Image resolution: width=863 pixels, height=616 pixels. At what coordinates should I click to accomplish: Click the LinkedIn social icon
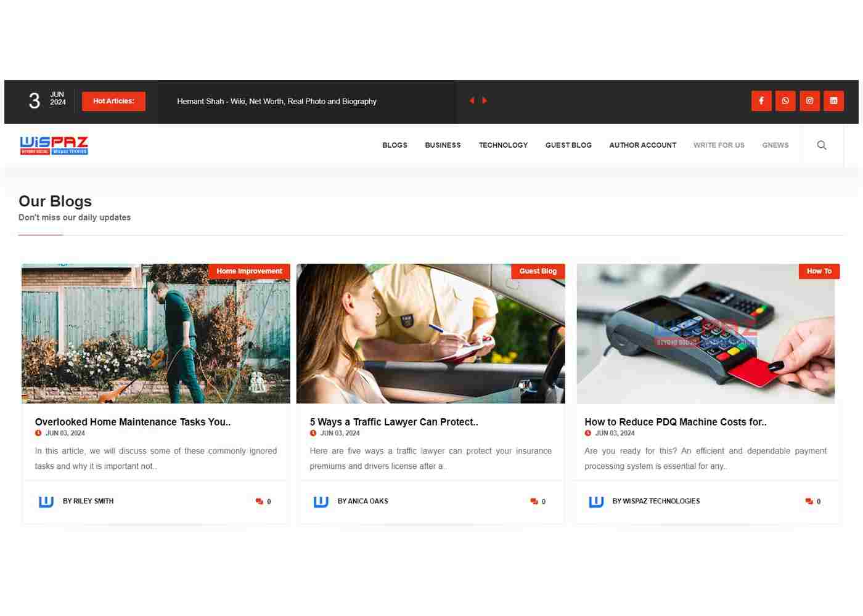[x=833, y=100]
